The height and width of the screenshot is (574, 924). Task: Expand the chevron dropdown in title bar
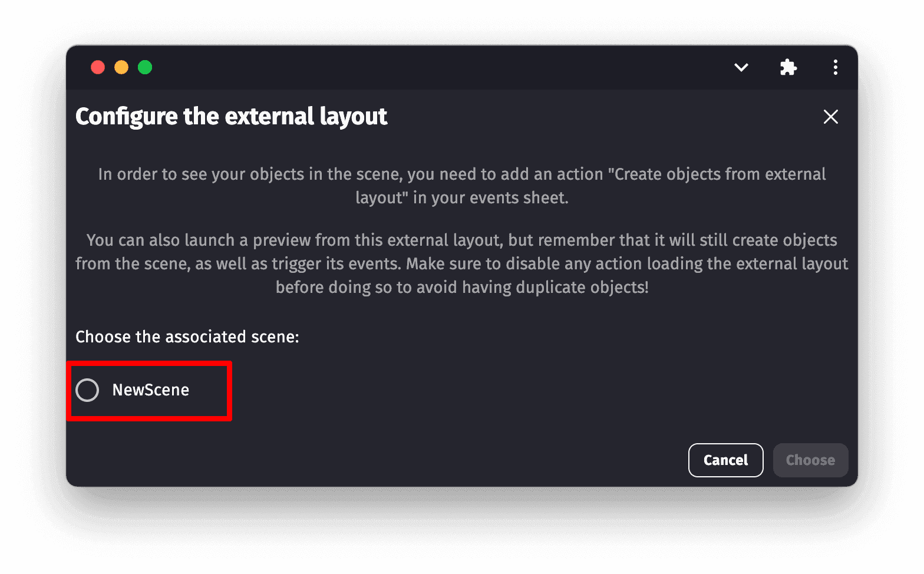741,68
